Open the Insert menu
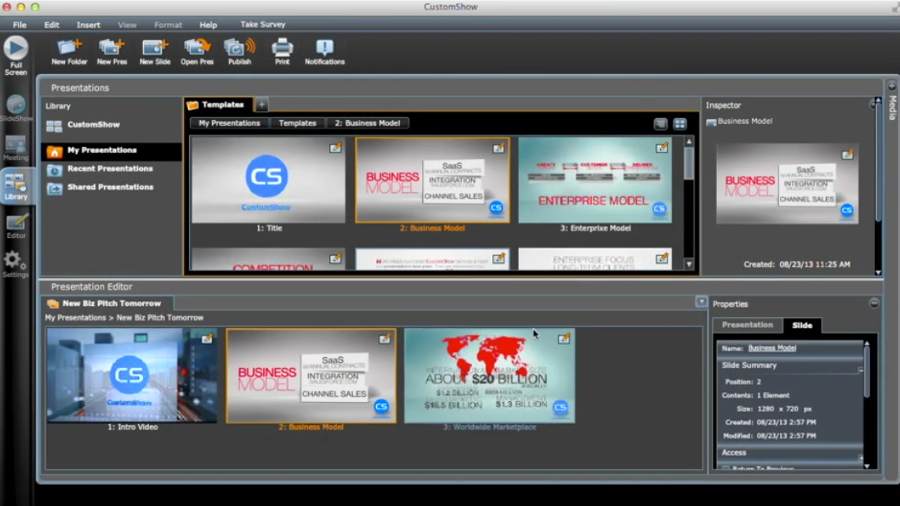The image size is (900, 506). coord(88,25)
